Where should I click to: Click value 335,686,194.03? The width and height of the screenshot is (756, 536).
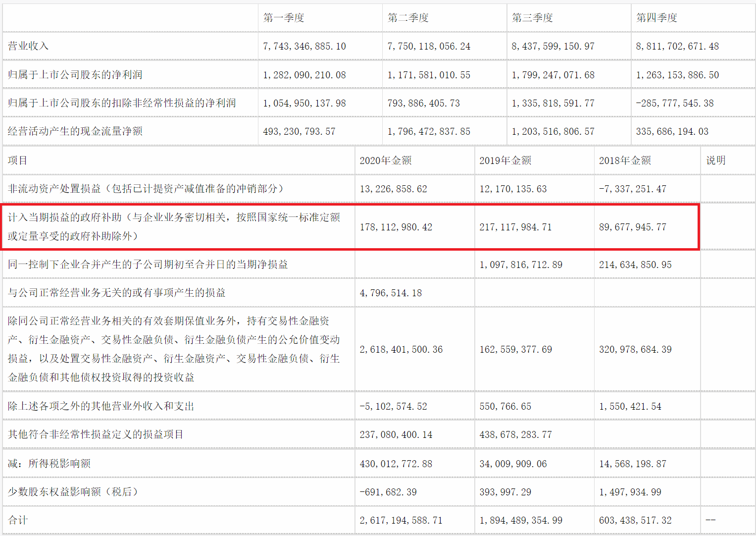672,131
